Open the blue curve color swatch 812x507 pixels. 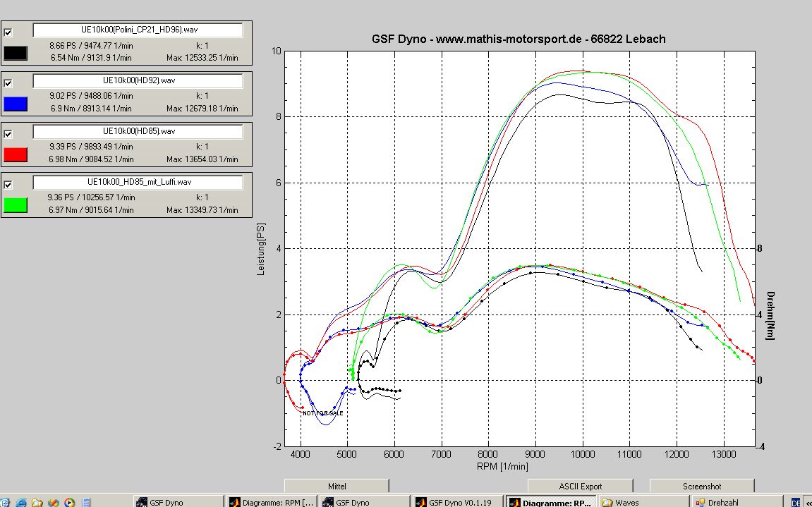click(x=16, y=104)
